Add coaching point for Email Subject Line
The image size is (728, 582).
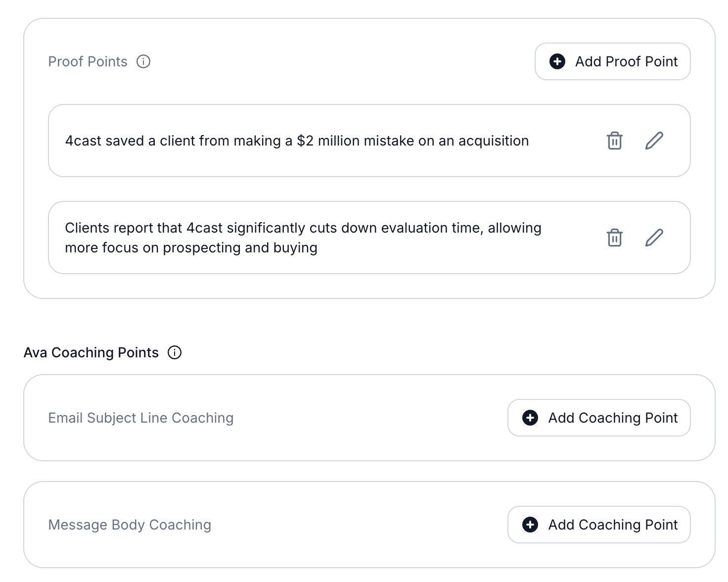(x=599, y=418)
